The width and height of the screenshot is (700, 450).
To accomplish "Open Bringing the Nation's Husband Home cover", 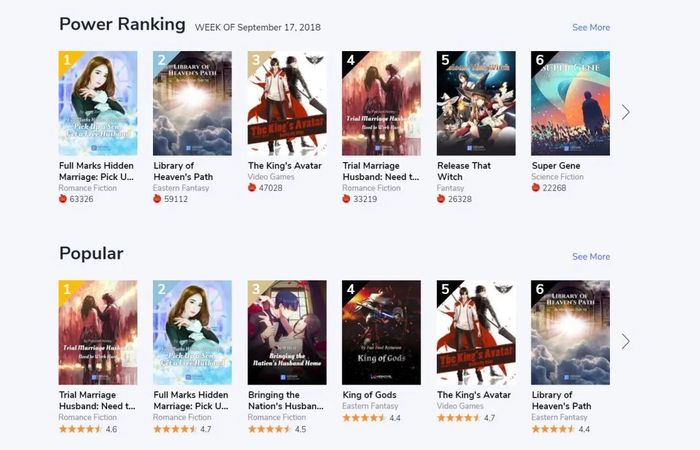I will (x=287, y=333).
